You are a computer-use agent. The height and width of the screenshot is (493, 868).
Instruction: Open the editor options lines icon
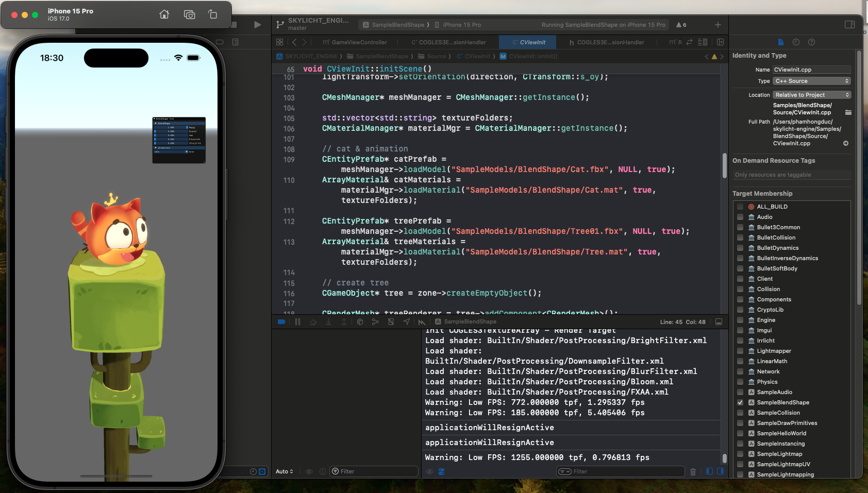702,42
